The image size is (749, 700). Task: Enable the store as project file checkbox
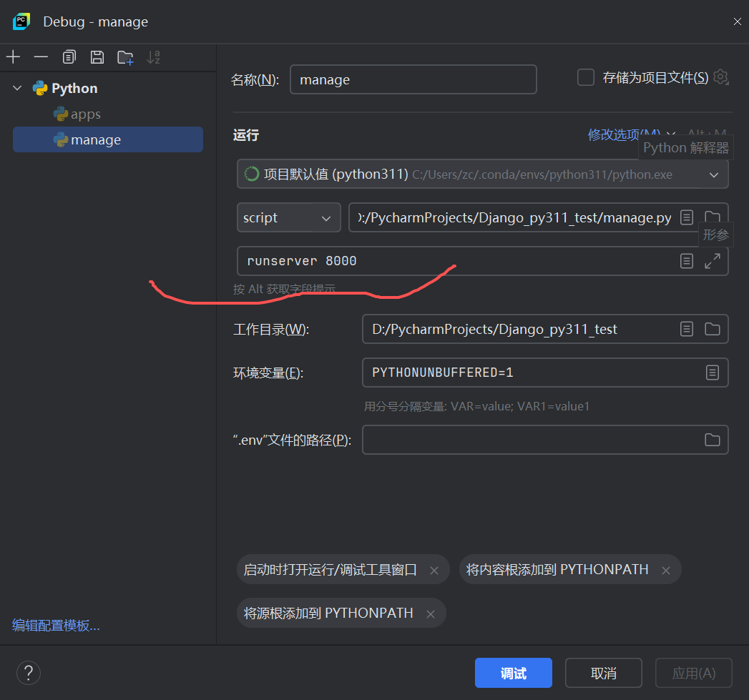coord(586,77)
